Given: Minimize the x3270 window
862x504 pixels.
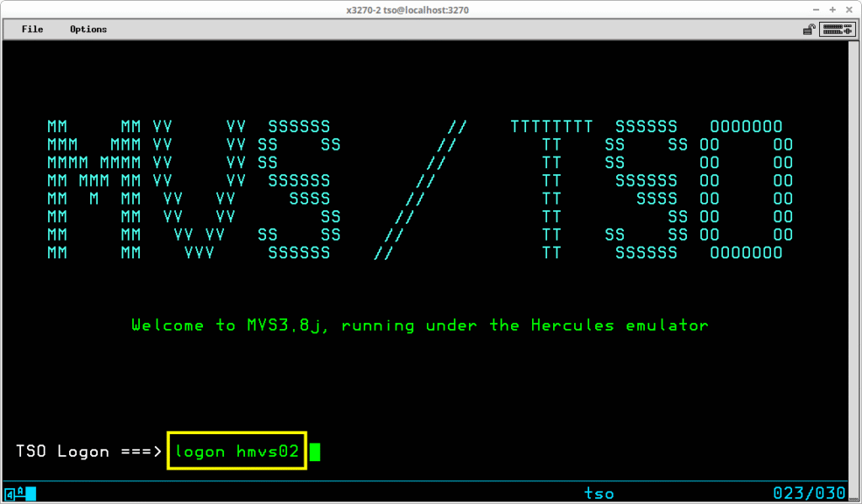Looking at the screenshot, I should tap(815, 9).
